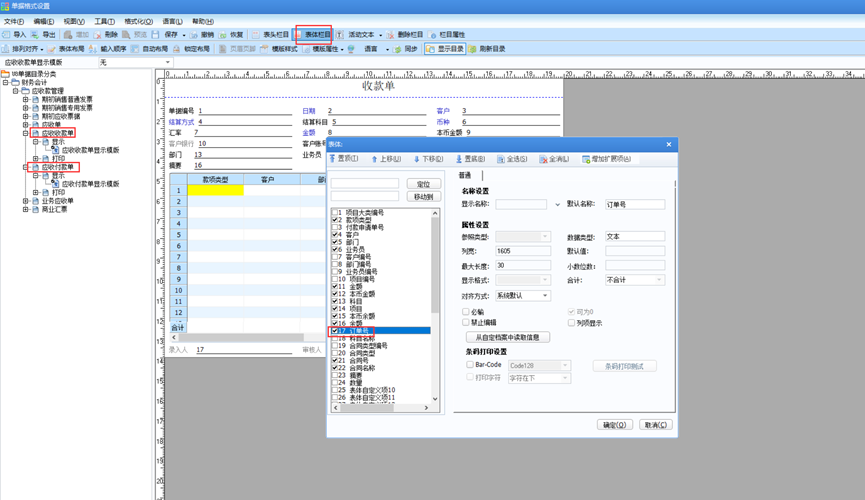The image size is (865, 500).
Task: Click the 取消(C) cancel button
Action: pos(656,425)
